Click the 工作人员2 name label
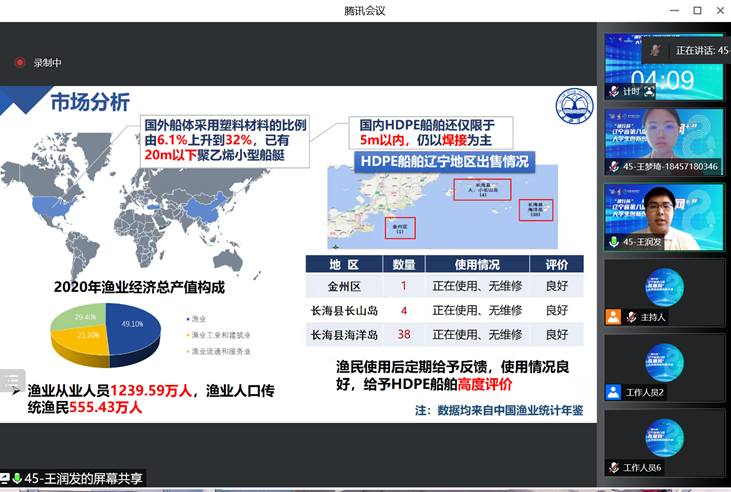This screenshot has width=731, height=492. pos(644,393)
